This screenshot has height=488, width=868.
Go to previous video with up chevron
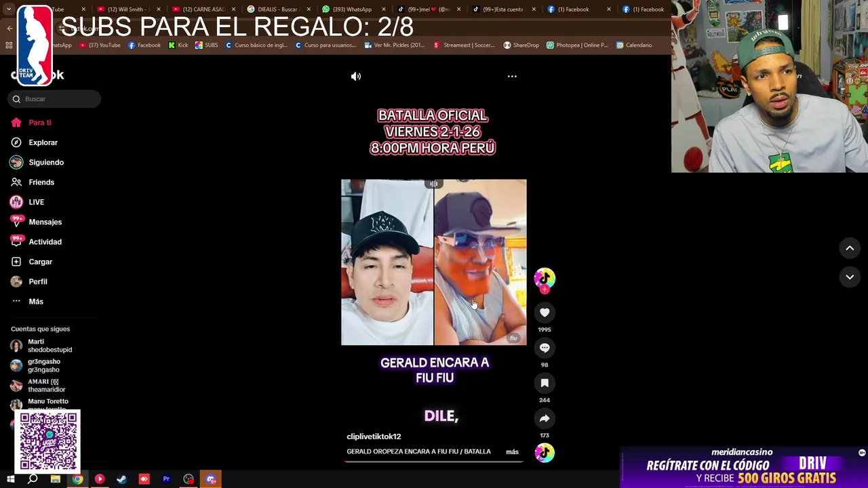(850, 248)
